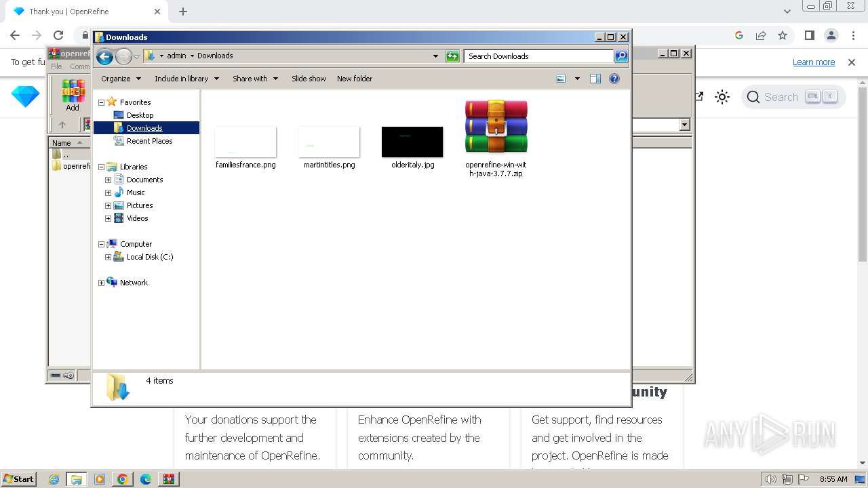Click Internet Explorer taskbar icon

[54, 479]
